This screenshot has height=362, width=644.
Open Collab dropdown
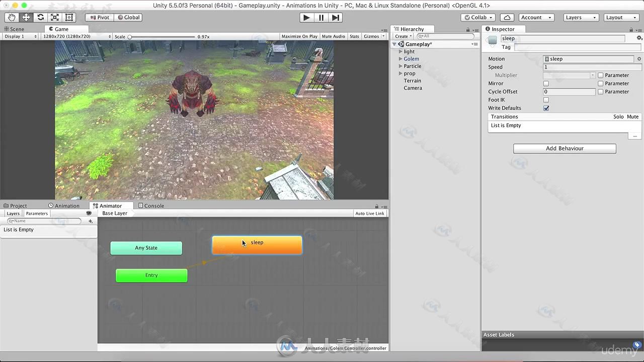[479, 17]
